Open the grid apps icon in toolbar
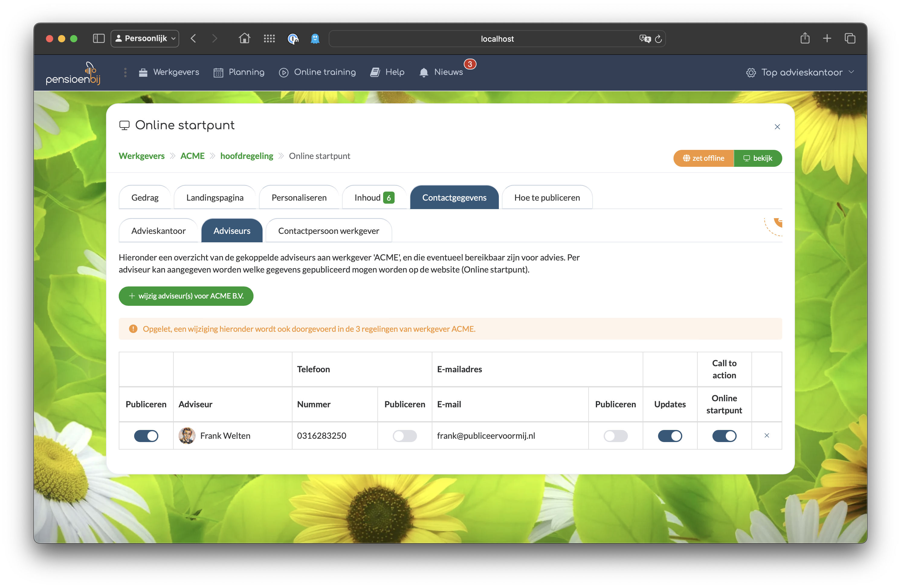Viewport: 901px width, 588px height. [x=269, y=38]
